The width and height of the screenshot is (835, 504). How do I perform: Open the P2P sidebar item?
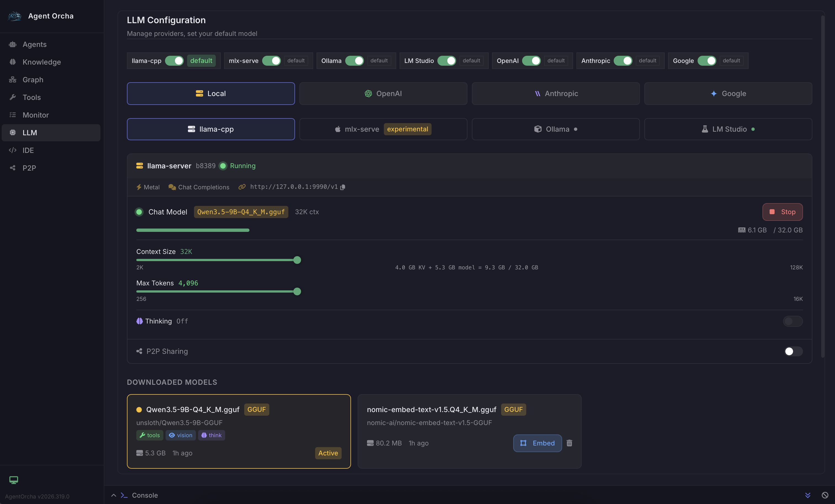[x=29, y=168]
